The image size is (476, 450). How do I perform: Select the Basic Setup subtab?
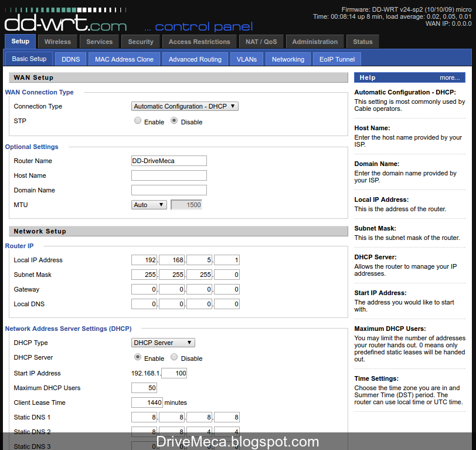point(29,59)
